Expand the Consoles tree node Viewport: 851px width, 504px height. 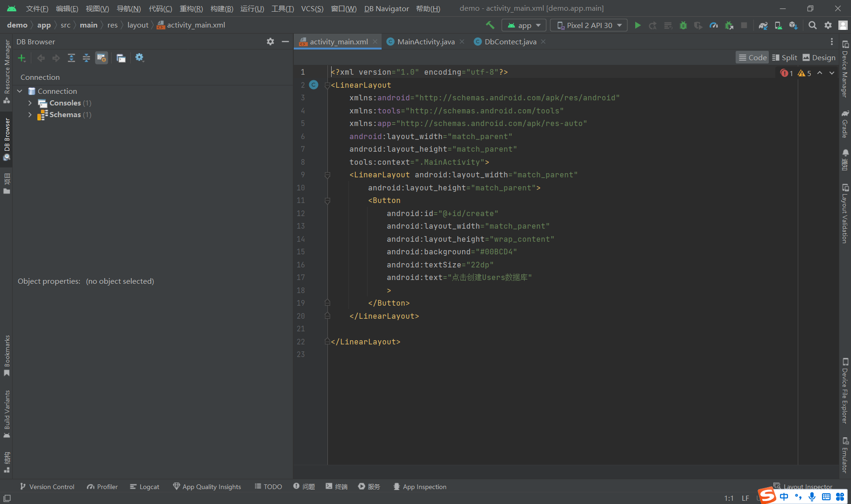[x=30, y=103]
